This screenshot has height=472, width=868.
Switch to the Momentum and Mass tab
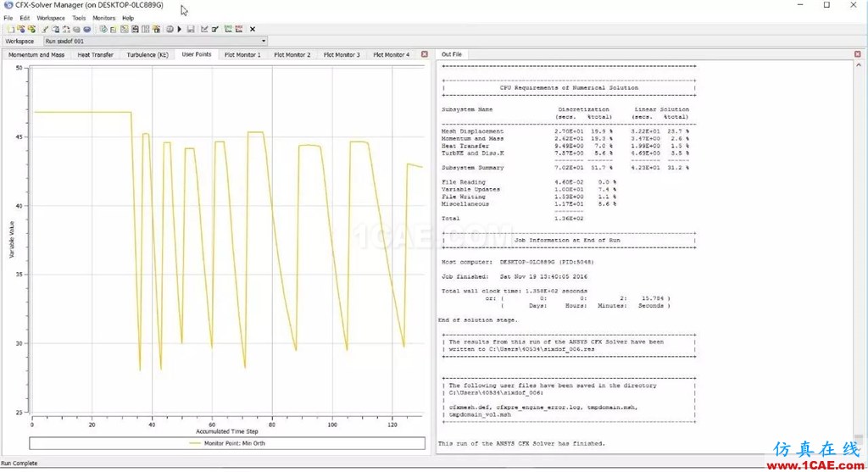tap(36, 55)
